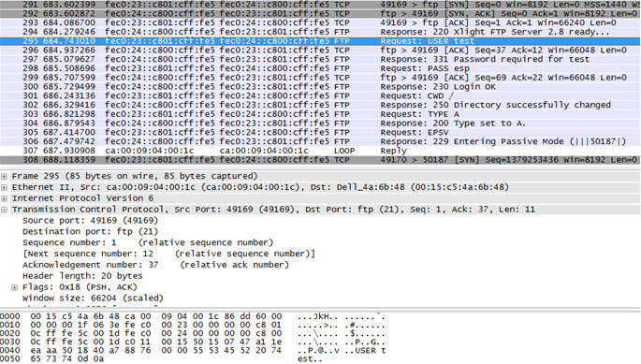Select packet 291 with the SYN segment

[x=320, y=5]
